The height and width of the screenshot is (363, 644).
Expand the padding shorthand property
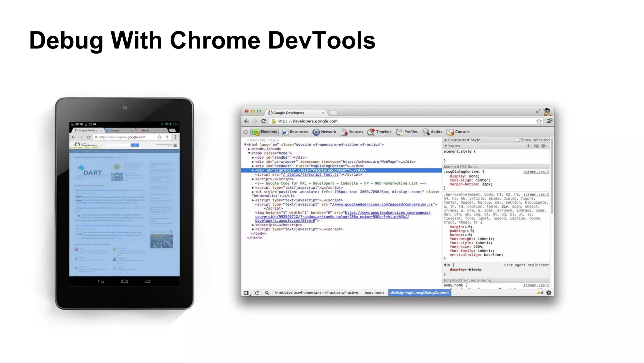pos(468,231)
